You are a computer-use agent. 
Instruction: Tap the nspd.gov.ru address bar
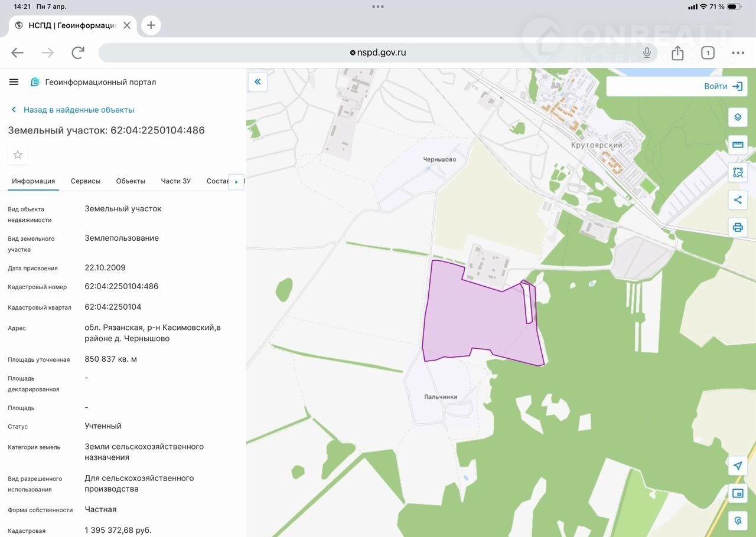click(378, 53)
